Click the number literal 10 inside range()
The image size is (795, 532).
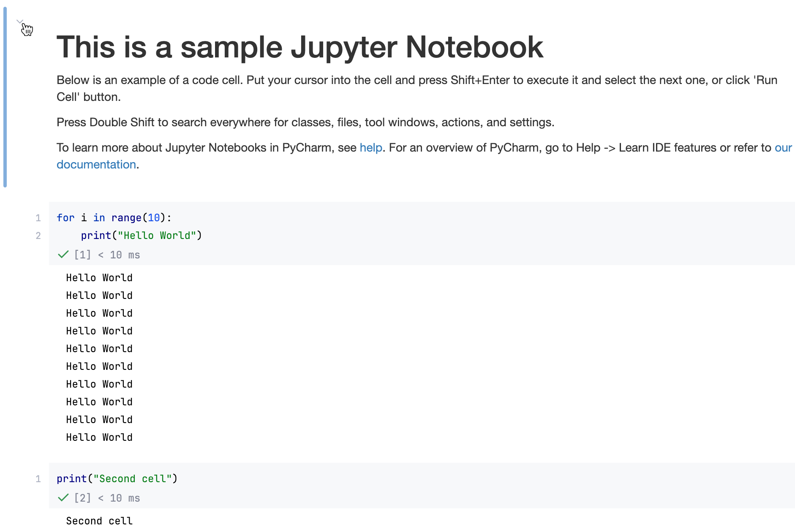point(154,217)
